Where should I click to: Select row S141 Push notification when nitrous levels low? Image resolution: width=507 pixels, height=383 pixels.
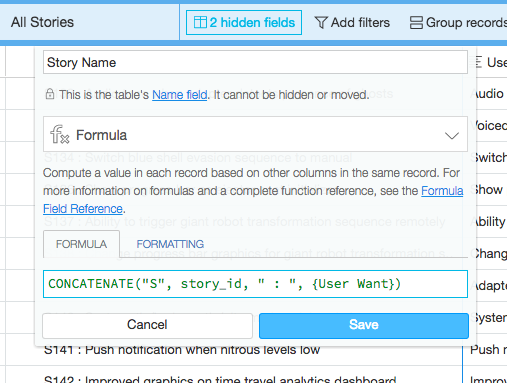(182, 350)
